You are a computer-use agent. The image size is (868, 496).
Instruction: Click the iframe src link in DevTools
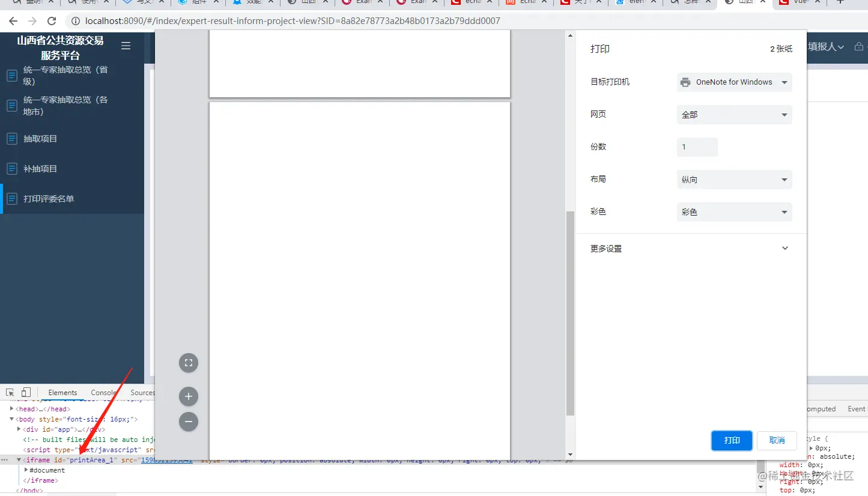point(166,460)
